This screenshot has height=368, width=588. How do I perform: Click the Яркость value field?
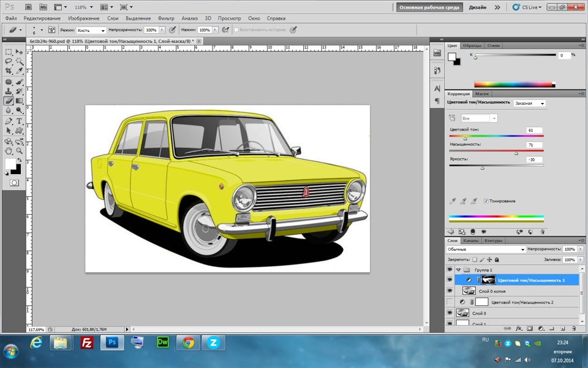click(534, 159)
